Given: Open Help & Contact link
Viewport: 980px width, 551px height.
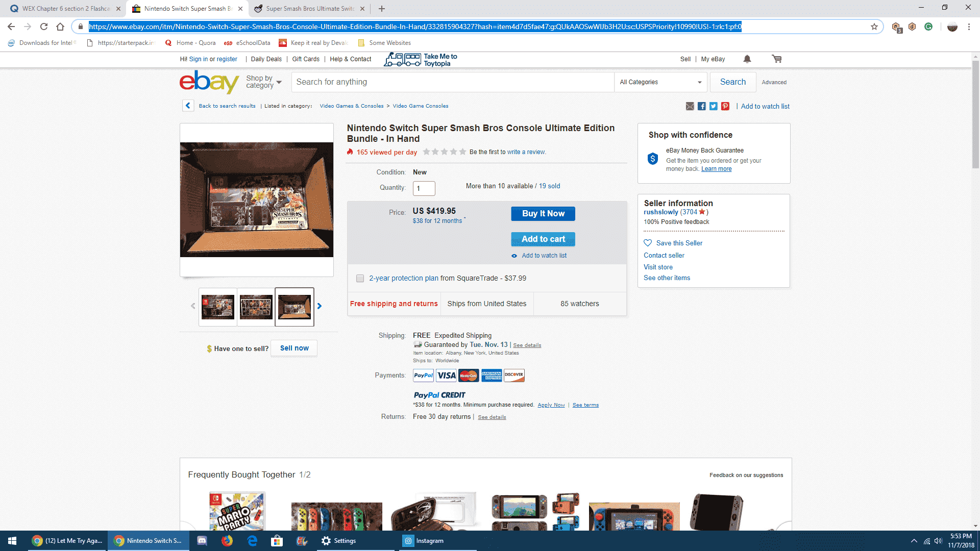Looking at the screenshot, I should tap(351, 59).
